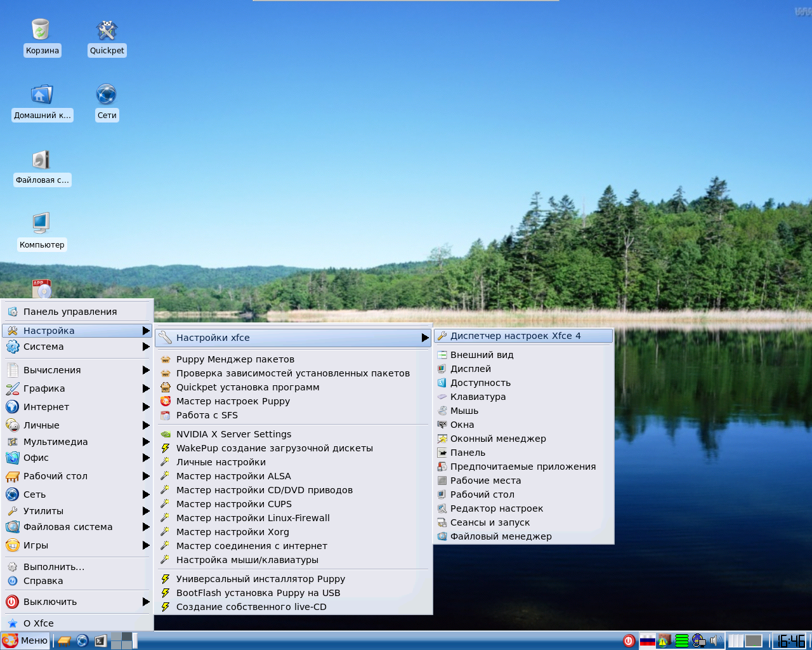
Task: Click the clock showing 16:46
Action: pyautogui.click(x=791, y=640)
